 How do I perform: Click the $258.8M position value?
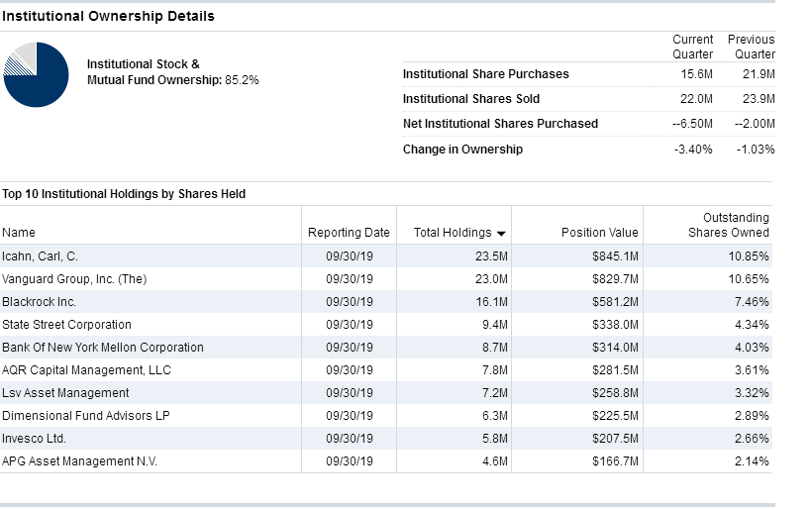615,393
